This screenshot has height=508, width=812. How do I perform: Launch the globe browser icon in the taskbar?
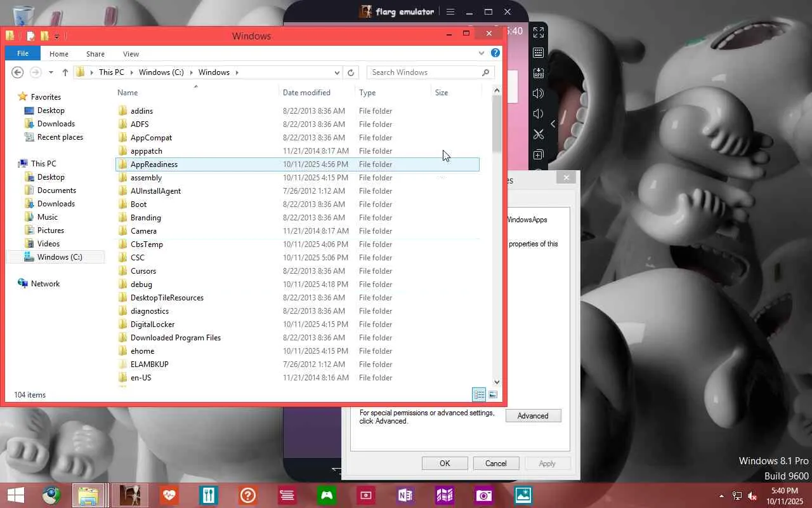51,495
